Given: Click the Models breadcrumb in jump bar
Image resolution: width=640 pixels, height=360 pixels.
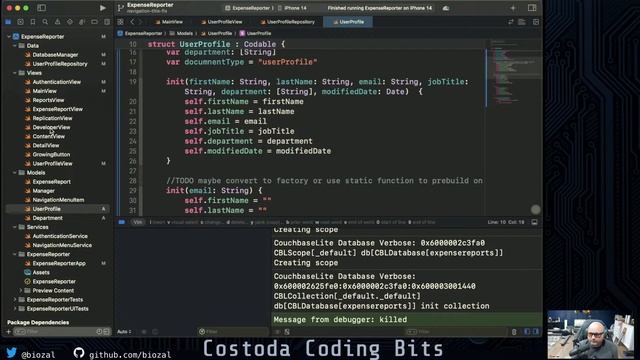Looking at the screenshot, I should (181, 33).
